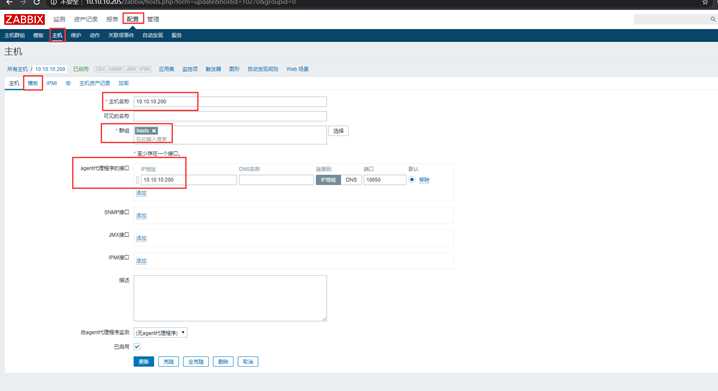
Task: Click the 克隆 button
Action: tap(169, 362)
